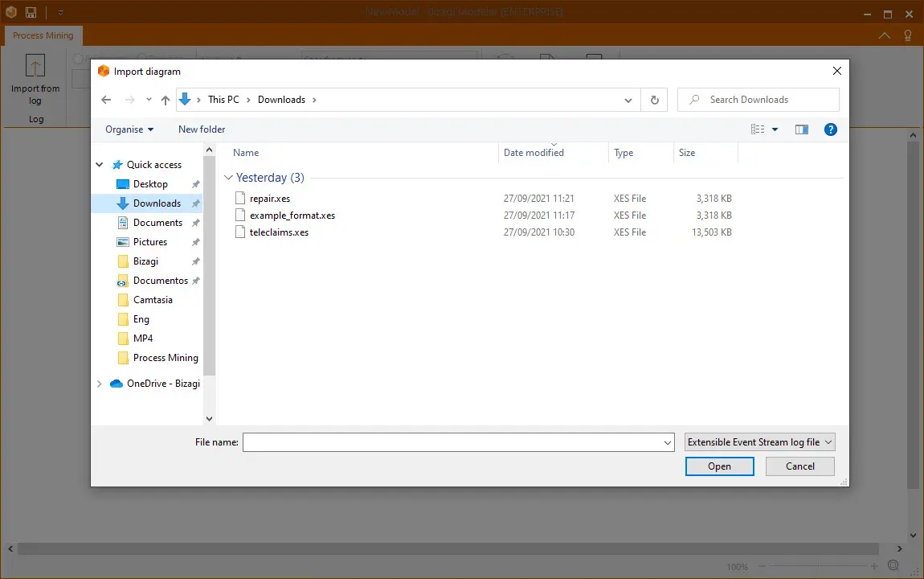Click the Downloads icon in address bar
924x579 pixels.
tap(185, 99)
